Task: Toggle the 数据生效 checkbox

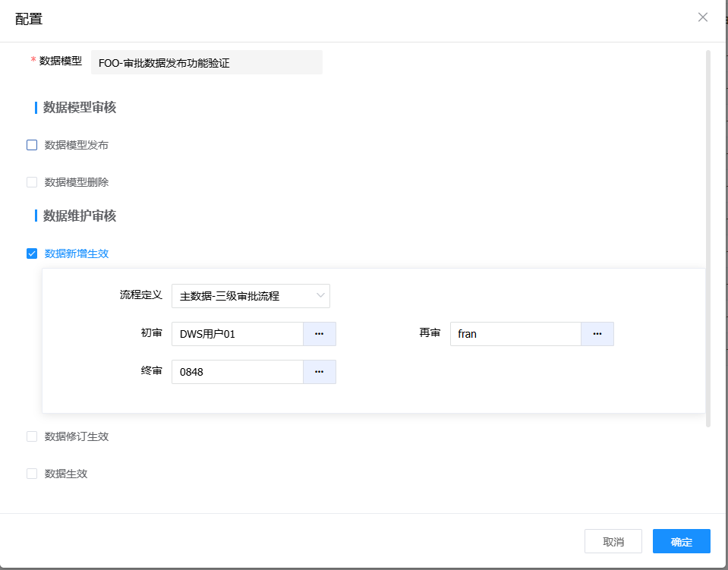Action: coord(32,474)
